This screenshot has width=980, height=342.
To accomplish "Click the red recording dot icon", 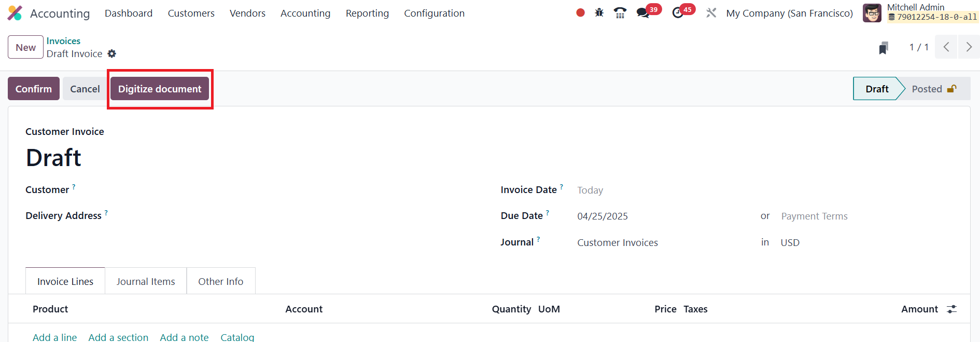I will [x=580, y=13].
